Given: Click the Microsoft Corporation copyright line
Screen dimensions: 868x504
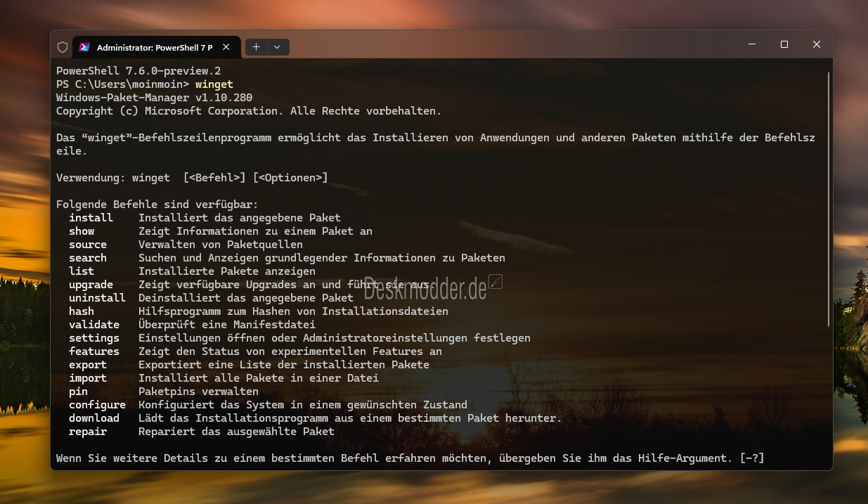Looking at the screenshot, I should coord(249,111).
